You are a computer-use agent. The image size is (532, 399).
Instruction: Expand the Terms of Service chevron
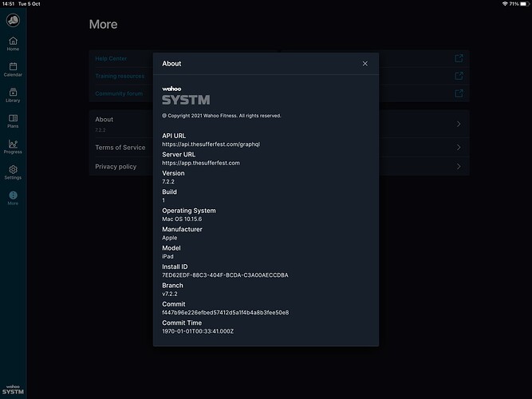(459, 147)
